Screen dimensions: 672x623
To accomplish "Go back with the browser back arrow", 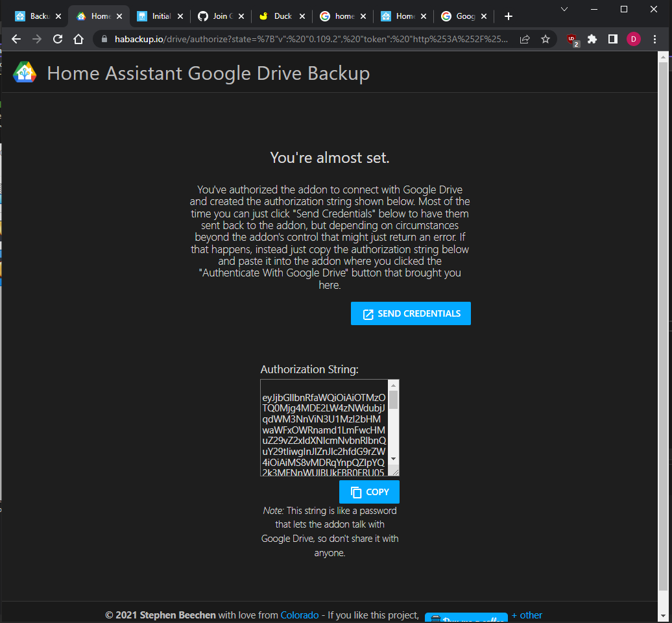I will pyautogui.click(x=16, y=39).
